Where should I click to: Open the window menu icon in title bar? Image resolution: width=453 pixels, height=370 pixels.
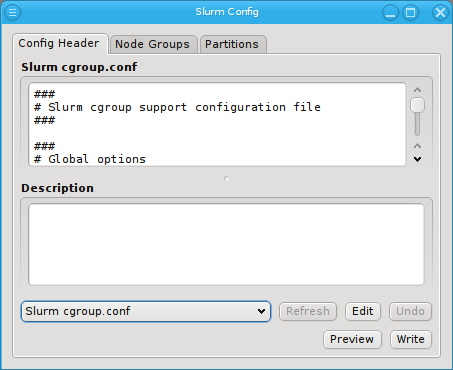click(12, 12)
